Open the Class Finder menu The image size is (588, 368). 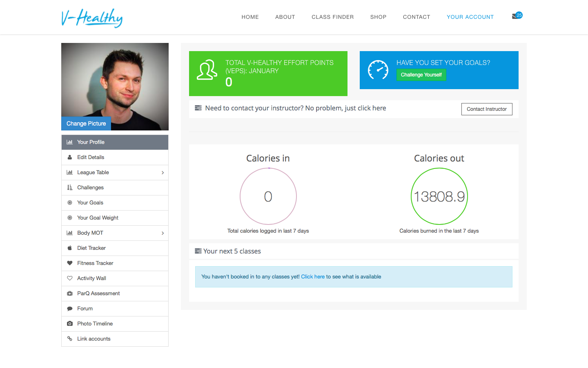pyautogui.click(x=333, y=17)
